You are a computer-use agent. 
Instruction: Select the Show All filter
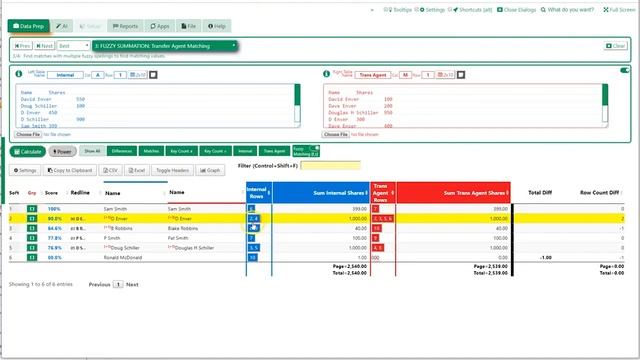click(x=92, y=151)
